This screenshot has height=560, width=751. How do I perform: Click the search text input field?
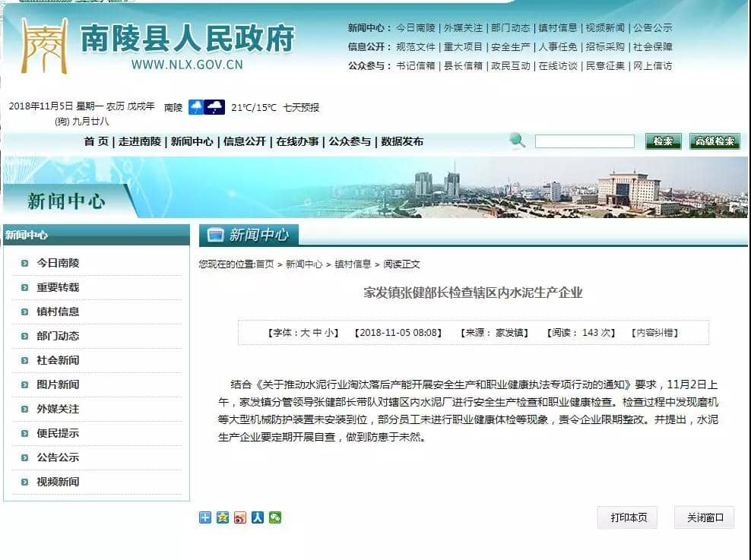(x=584, y=141)
